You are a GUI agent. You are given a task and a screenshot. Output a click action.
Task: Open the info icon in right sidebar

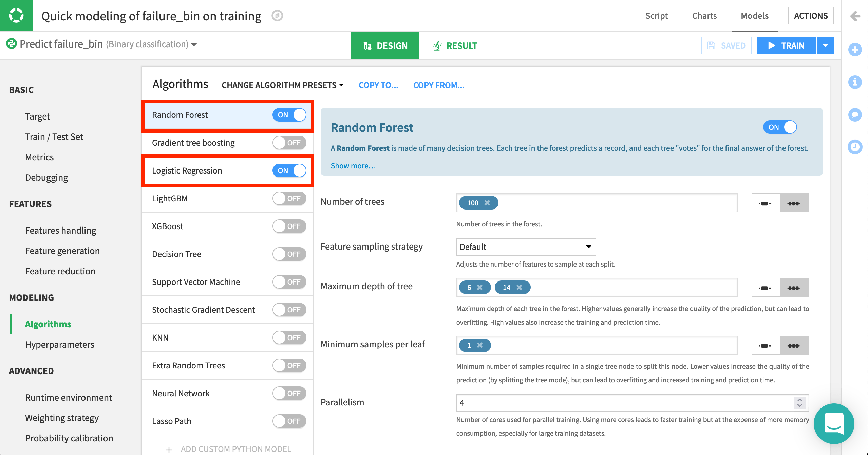coord(855,82)
